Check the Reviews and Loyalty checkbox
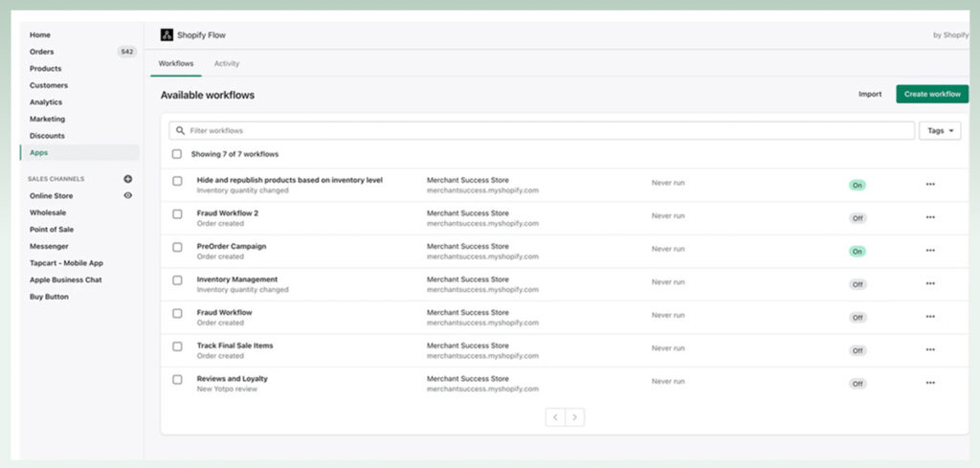980x468 pixels. tap(177, 380)
